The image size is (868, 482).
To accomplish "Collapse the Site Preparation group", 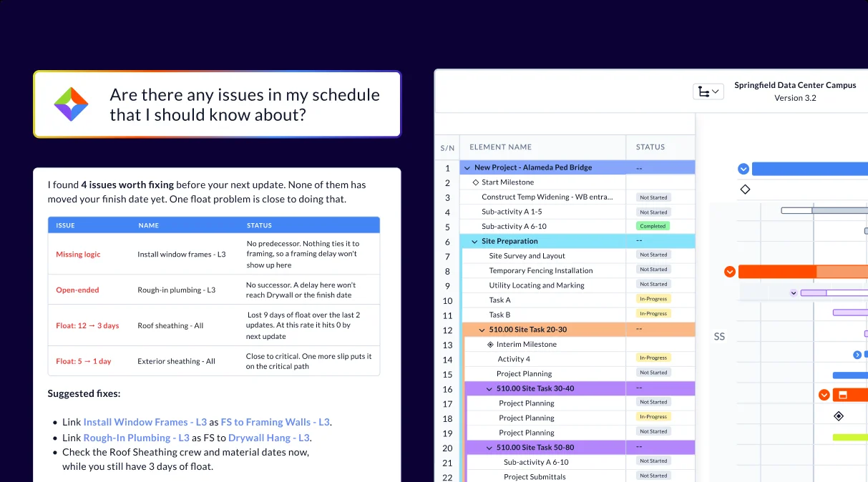I will [474, 242].
